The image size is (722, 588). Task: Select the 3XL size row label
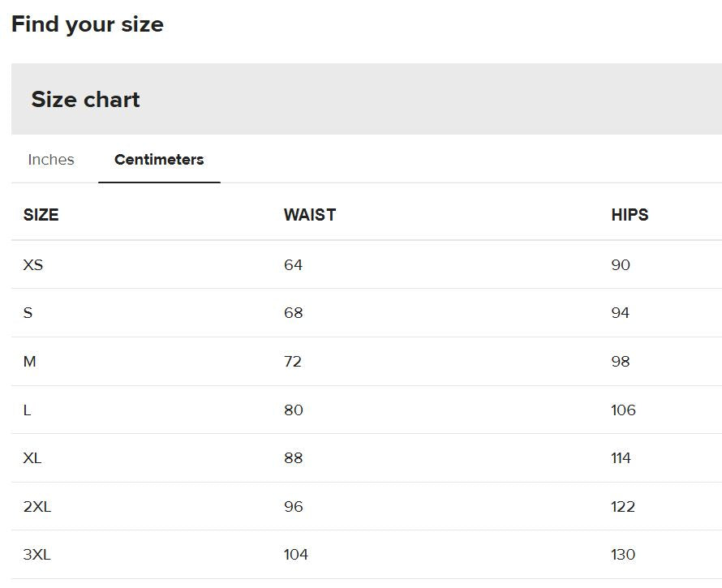click(37, 555)
